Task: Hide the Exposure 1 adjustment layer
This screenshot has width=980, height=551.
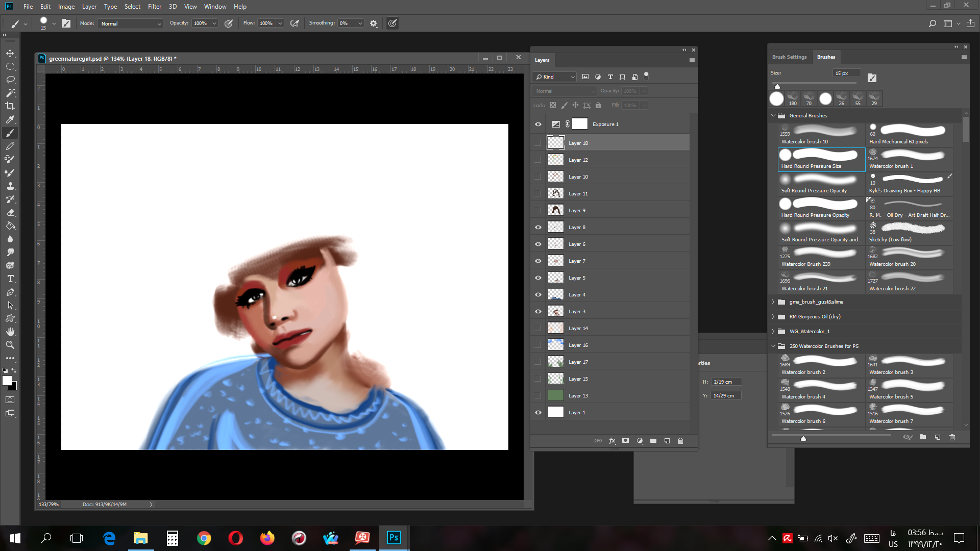Action: (538, 124)
